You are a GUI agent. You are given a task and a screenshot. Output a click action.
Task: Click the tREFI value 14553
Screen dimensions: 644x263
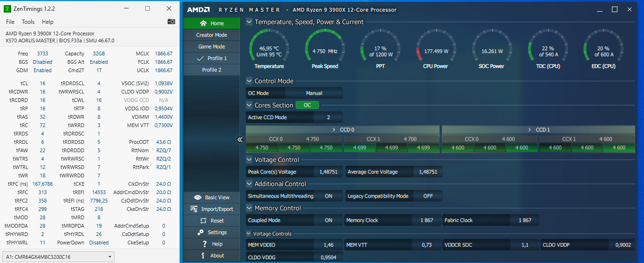[99, 192]
